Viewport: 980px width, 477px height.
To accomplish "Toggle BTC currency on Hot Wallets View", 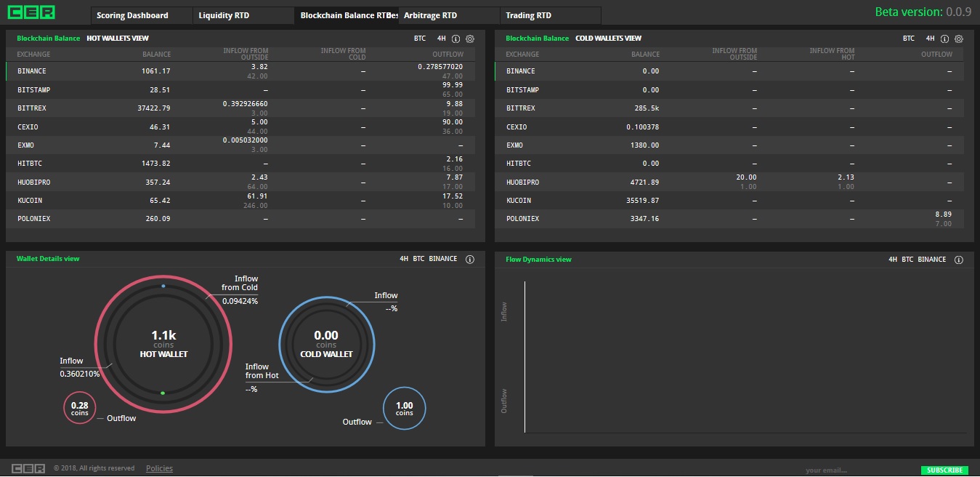I will tap(419, 38).
